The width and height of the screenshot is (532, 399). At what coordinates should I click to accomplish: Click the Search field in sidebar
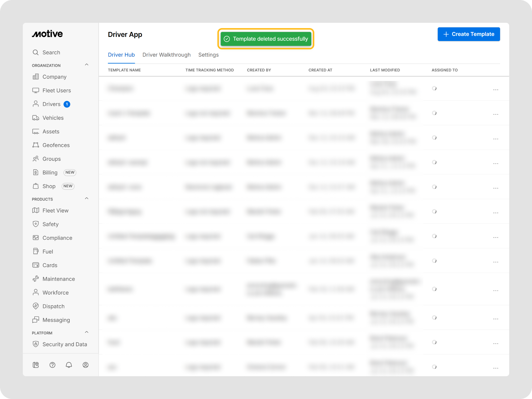(51, 52)
